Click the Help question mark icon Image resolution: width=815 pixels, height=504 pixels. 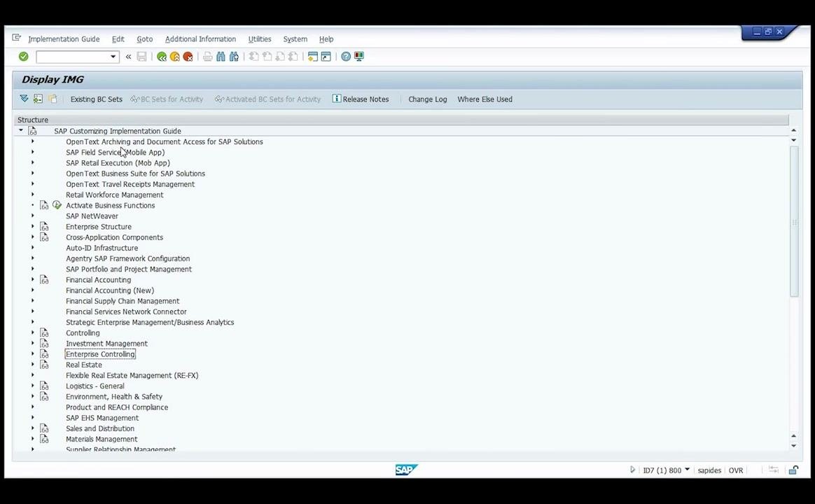(346, 57)
